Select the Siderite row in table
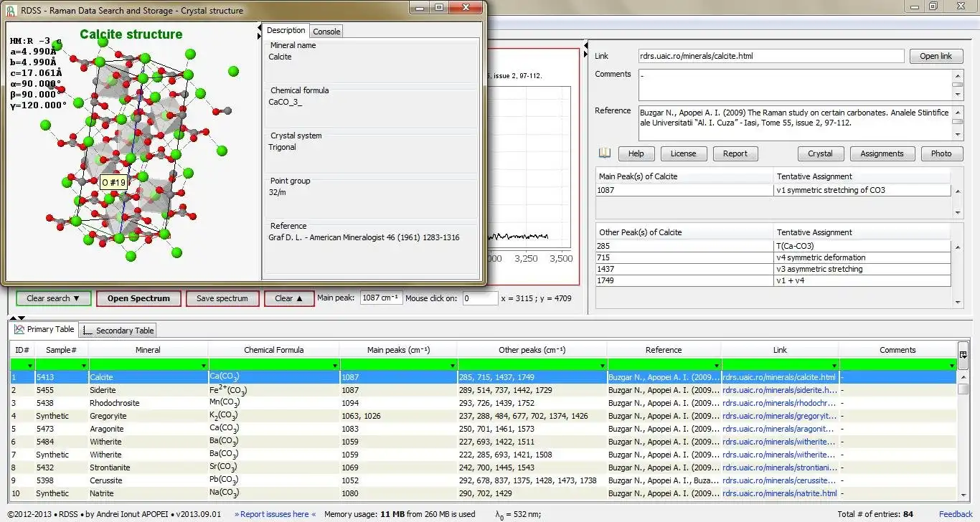The width and height of the screenshot is (980, 522). (484, 390)
